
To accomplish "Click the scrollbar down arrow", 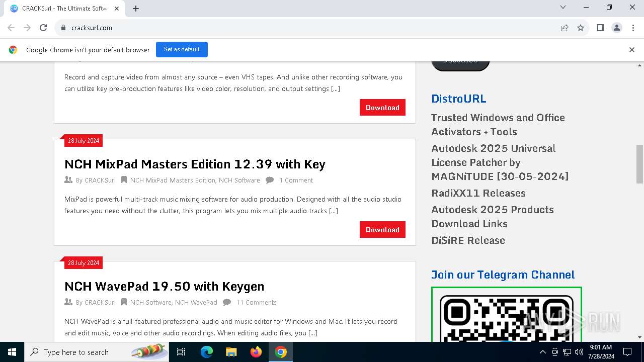I will click(x=640, y=337).
